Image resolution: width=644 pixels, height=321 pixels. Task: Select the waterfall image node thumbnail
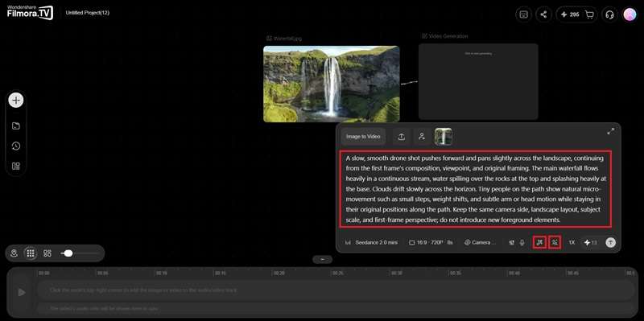332,84
